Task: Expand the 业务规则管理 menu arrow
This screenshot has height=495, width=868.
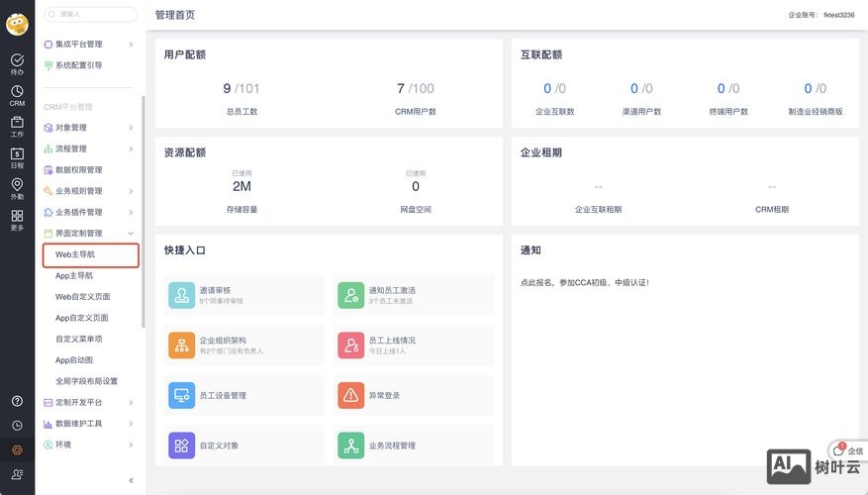Action: coord(131,191)
